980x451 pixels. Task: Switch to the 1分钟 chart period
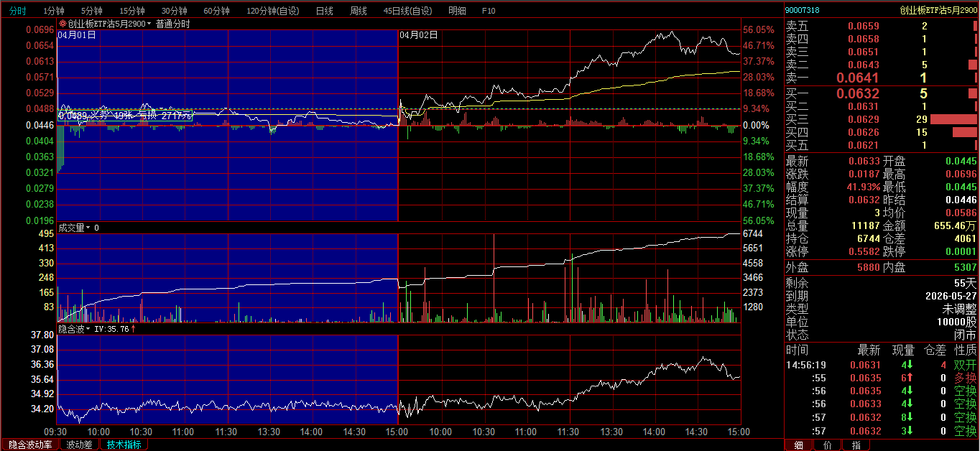(54, 11)
